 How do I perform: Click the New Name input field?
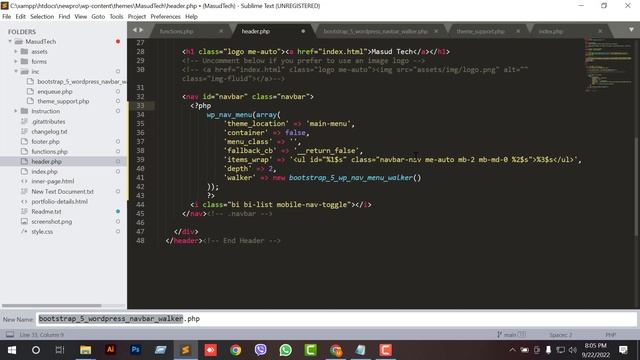336,319
